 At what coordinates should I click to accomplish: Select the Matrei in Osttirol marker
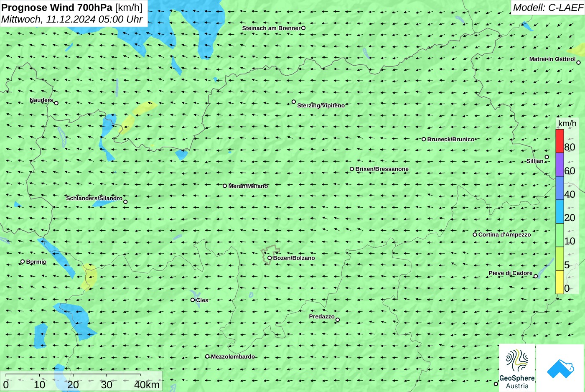(x=578, y=62)
